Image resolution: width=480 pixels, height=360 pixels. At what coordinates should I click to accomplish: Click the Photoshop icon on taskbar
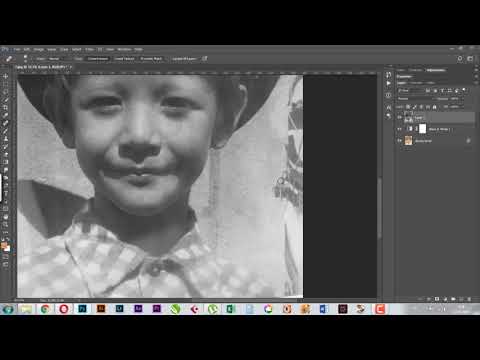(82, 309)
